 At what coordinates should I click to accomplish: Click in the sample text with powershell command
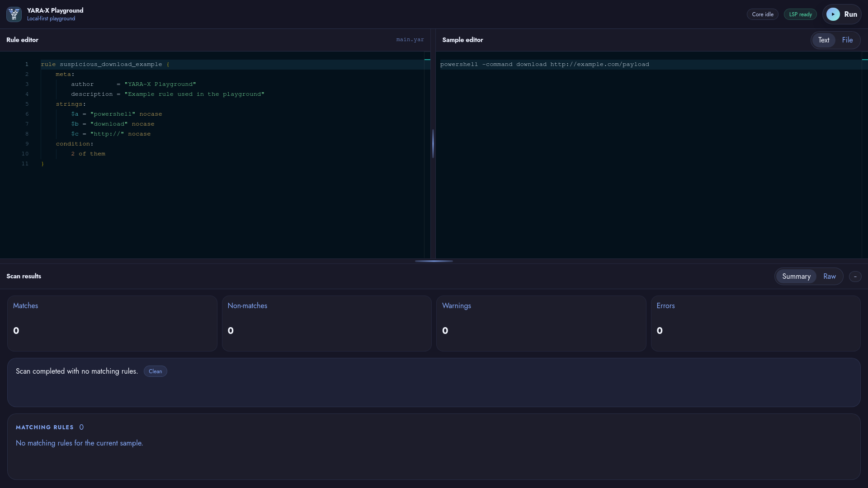(x=544, y=65)
